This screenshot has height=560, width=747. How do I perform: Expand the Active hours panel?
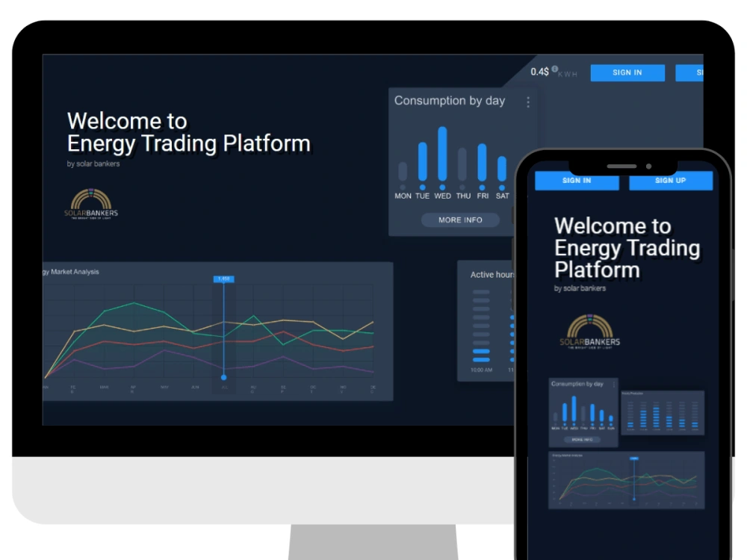point(493,274)
